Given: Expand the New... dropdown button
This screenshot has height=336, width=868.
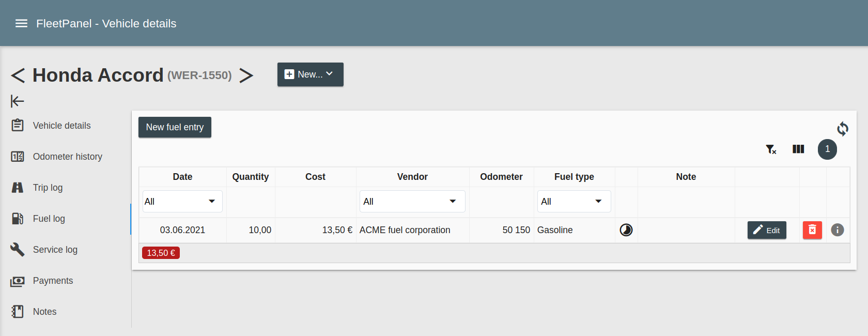Looking at the screenshot, I should [310, 74].
